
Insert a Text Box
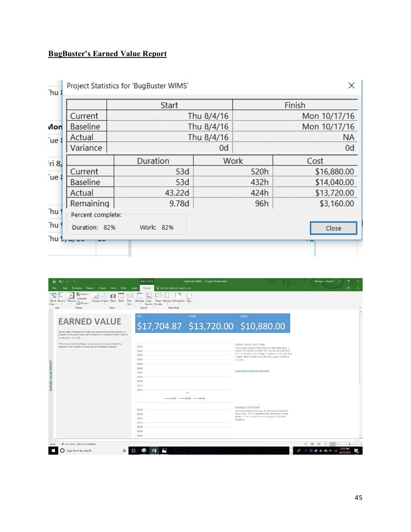[129, 298]
